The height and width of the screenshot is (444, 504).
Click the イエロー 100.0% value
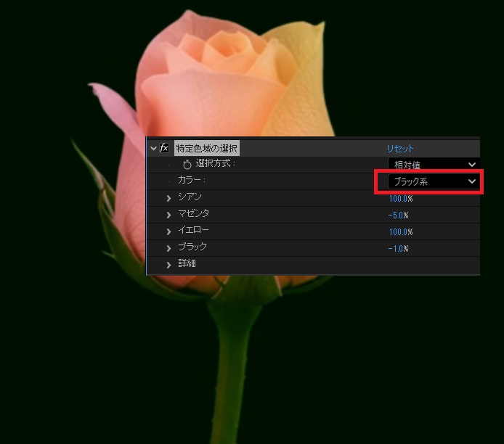pos(400,232)
